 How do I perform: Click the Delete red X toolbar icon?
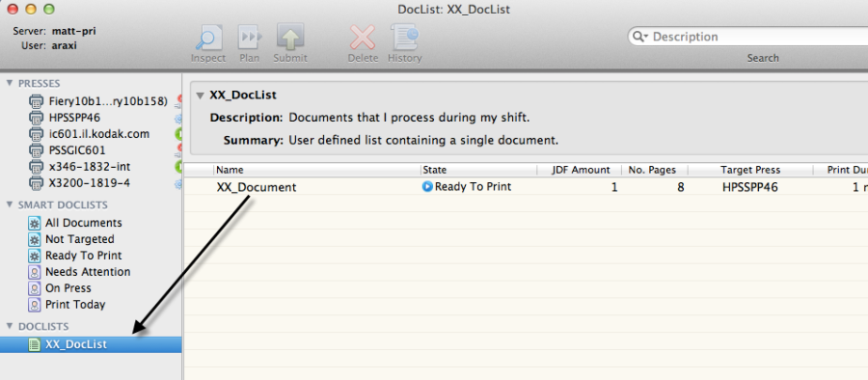363,38
